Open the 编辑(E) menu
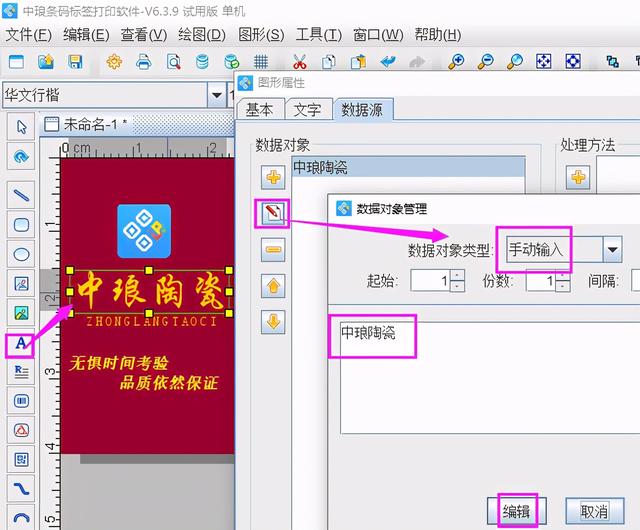Viewport: 640px width, 530px height. (x=86, y=35)
